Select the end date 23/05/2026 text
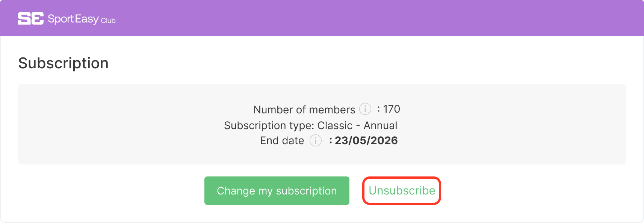This screenshot has height=223, width=644. point(366,141)
